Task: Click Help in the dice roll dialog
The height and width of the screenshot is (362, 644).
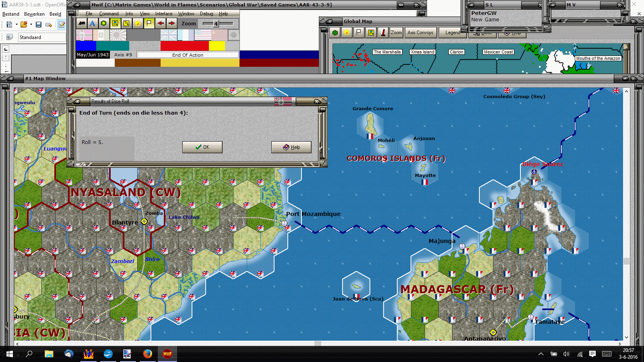Action: pyautogui.click(x=291, y=147)
